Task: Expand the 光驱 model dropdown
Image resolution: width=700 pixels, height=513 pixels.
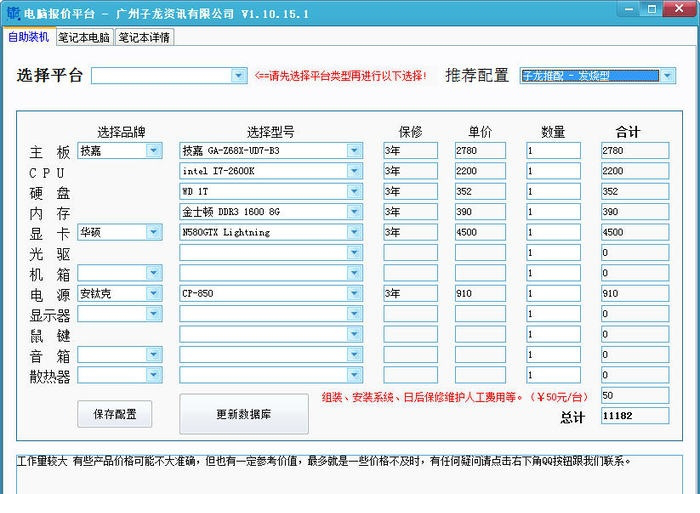Action: [x=354, y=253]
